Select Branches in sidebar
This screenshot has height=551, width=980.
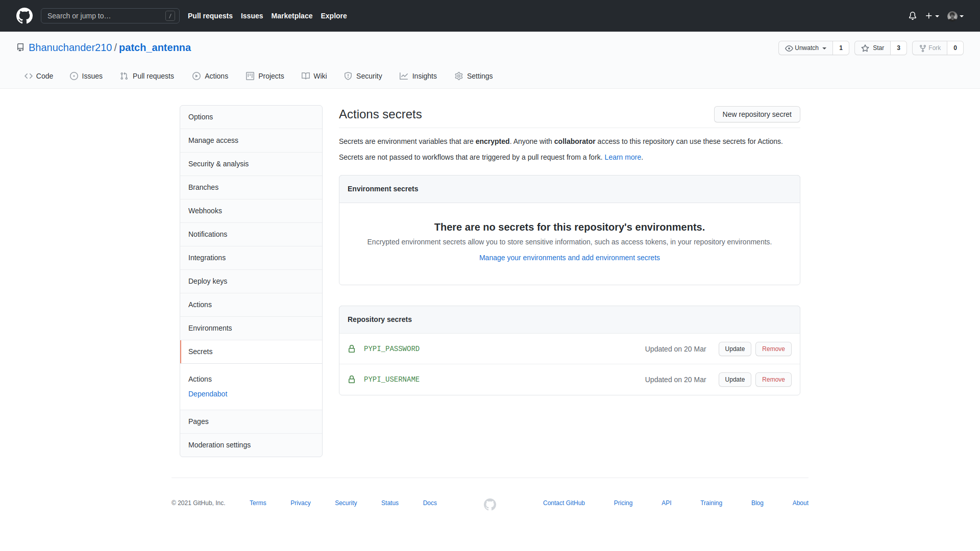coord(251,188)
